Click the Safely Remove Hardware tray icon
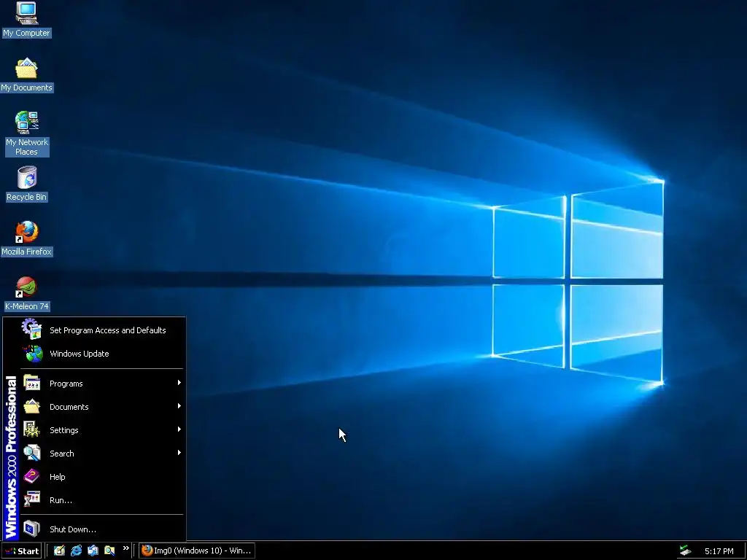747x560 pixels. tap(685, 551)
